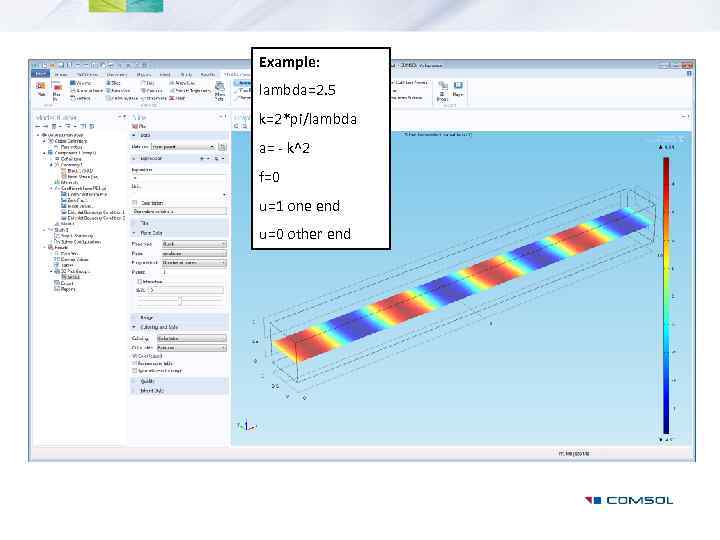Open the Plane type dropdown
720x540 pixels.
194,244
